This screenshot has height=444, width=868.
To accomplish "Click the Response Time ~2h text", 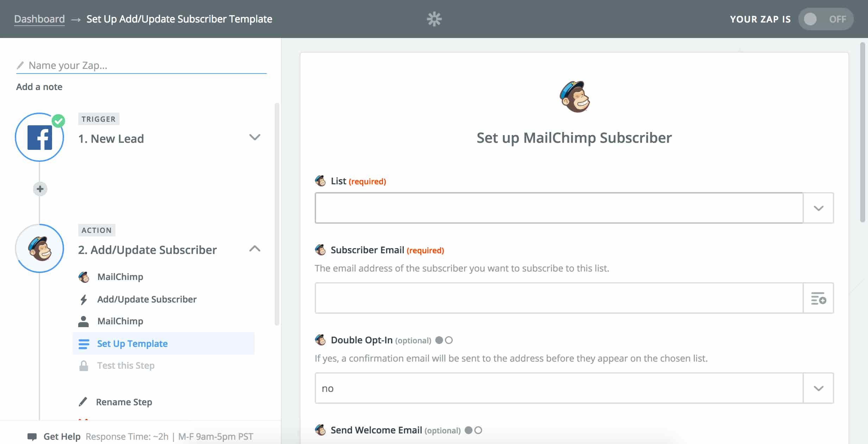I will (127, 437).
